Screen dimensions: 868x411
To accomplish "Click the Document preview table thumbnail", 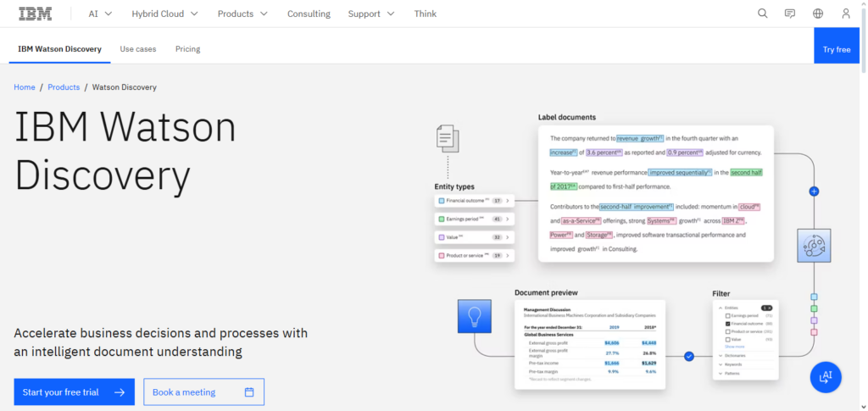I will (590, 344).
